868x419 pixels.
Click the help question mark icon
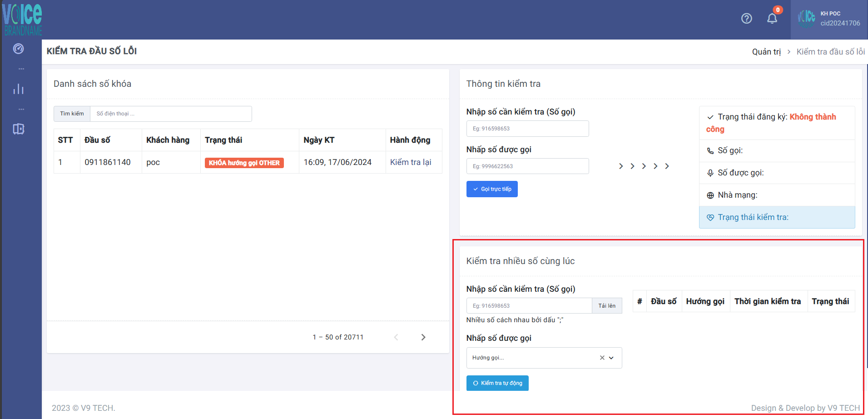[746, 19]
